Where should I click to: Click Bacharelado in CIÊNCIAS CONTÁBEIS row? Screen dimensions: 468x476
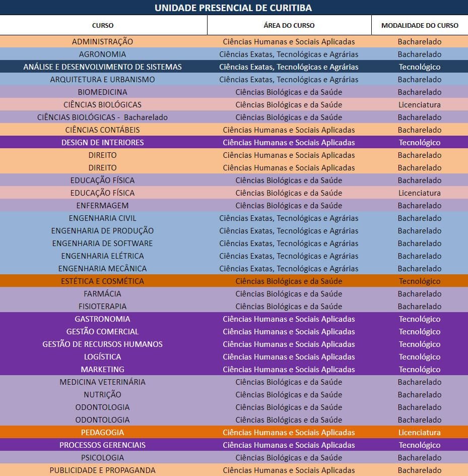420,130
